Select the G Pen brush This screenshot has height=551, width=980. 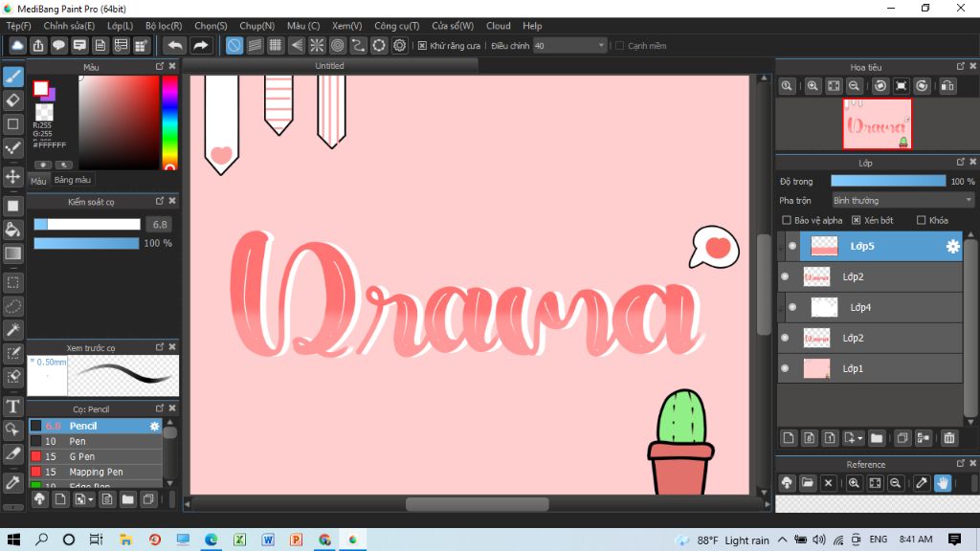point(95,456)
